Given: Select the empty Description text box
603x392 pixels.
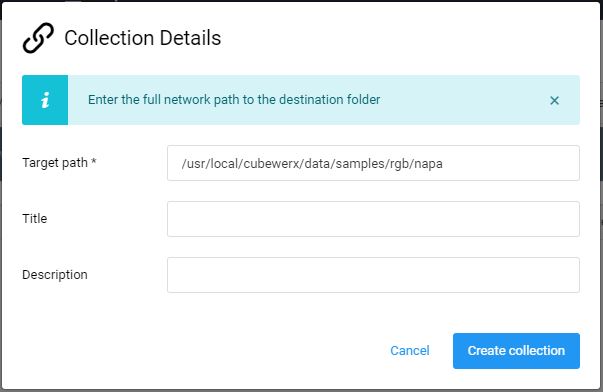Looking at the screenshot, I should (x=373, y=275).
